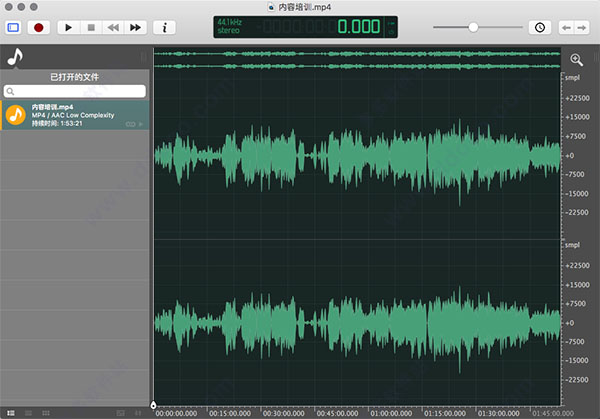This screenshot has width=600, height=419.
Task: Fast forward the audio
Action: (135, 28)
